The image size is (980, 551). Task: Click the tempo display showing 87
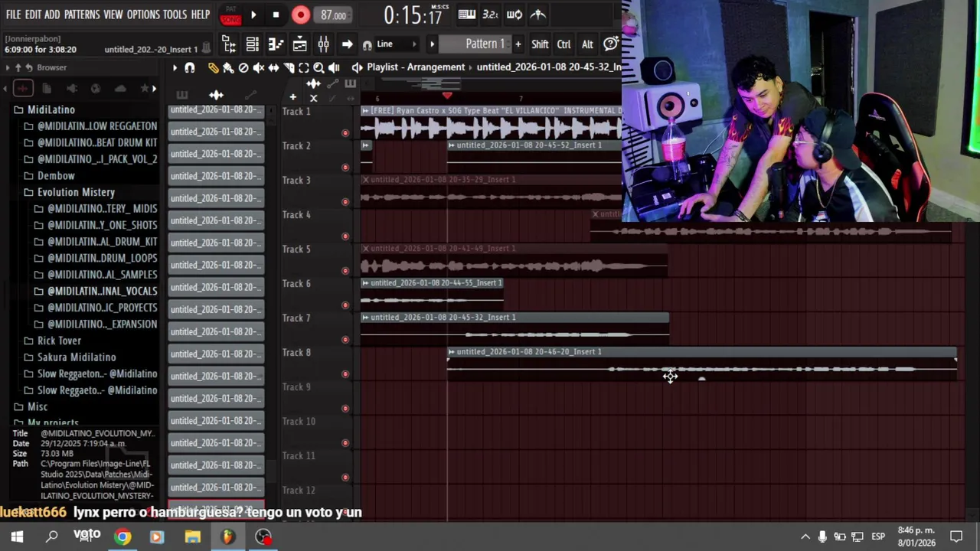[x=333, y=15]
